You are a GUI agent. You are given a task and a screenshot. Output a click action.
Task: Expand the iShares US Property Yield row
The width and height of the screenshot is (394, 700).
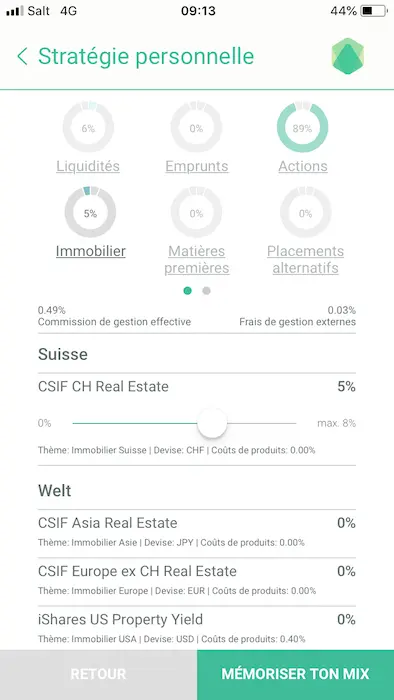tap(197, 629)
